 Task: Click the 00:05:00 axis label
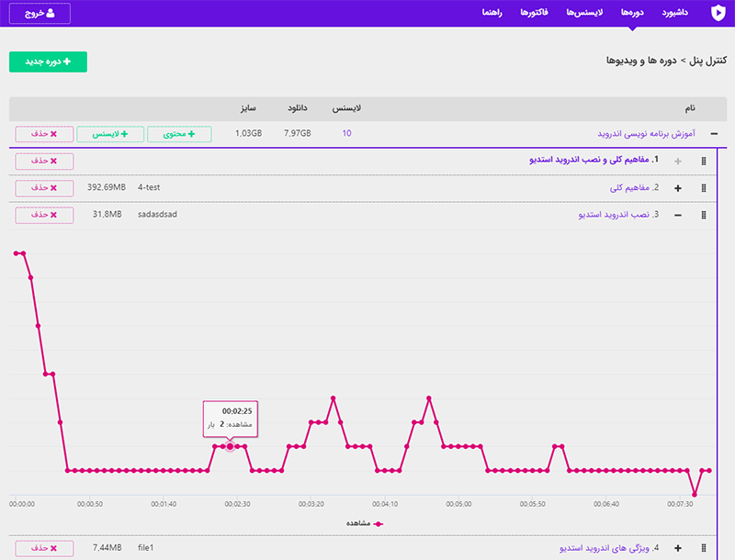458,504
